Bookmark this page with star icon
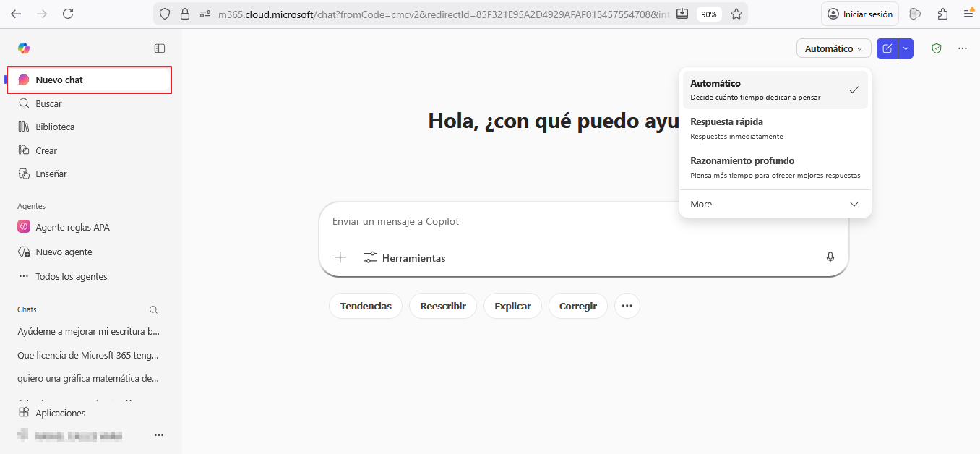 coord(736,14)
